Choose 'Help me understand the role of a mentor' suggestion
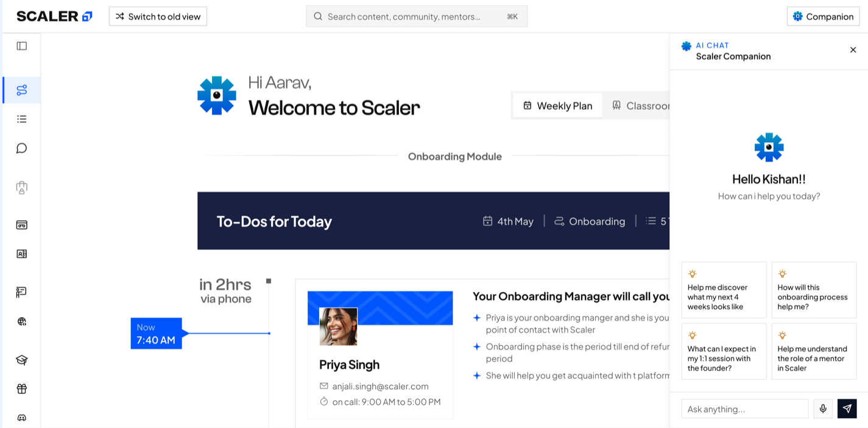Screen dimensions: 868x428 (814, 351)
